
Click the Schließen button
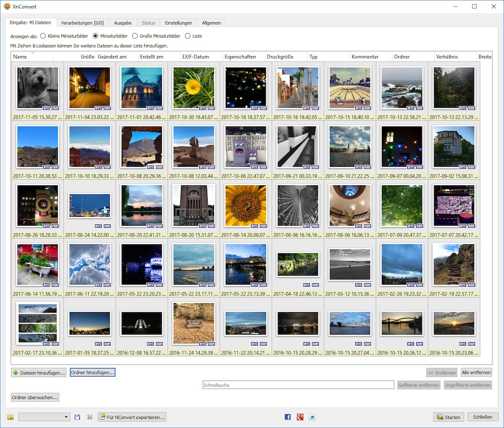483,417
